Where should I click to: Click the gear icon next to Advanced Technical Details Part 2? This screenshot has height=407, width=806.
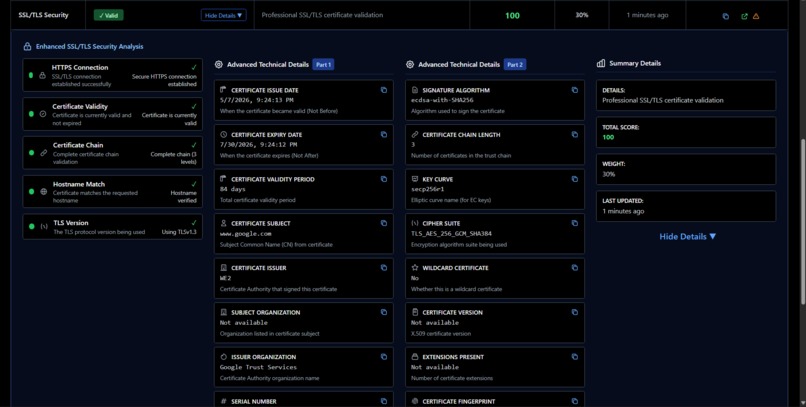410,65
